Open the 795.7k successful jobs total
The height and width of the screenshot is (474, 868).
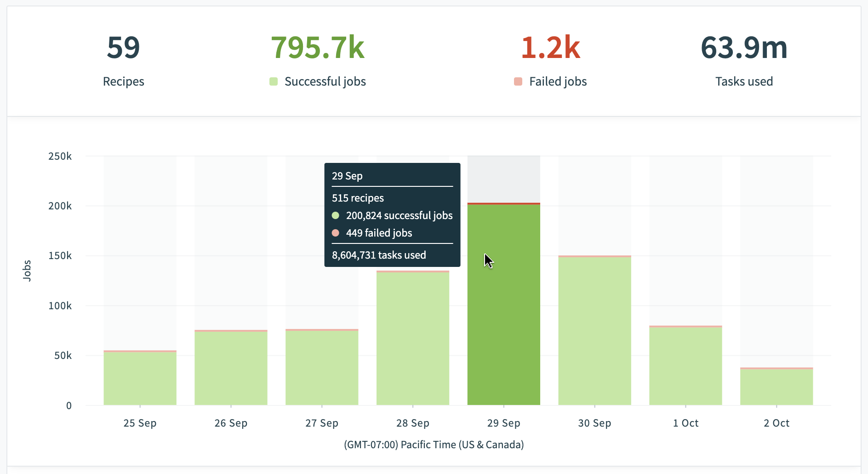point(318,48)
